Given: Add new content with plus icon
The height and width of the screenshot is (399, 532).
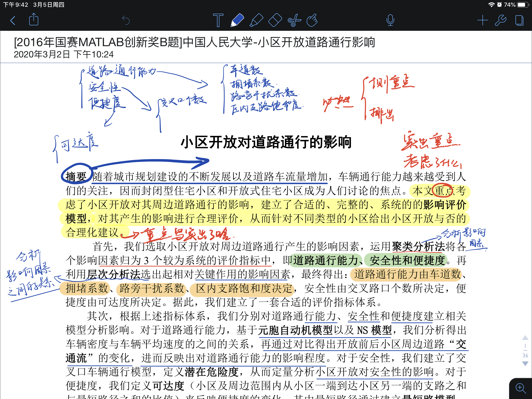Looking at the screenshot, I should [482, 20].
